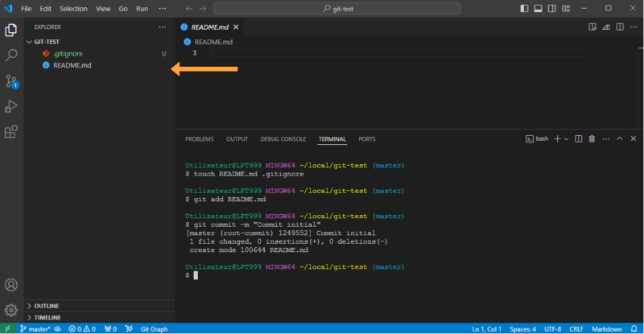This screenshot has width=644, height=334.
Task: Expand the OUTLINE section
Action: coord(47,306)
